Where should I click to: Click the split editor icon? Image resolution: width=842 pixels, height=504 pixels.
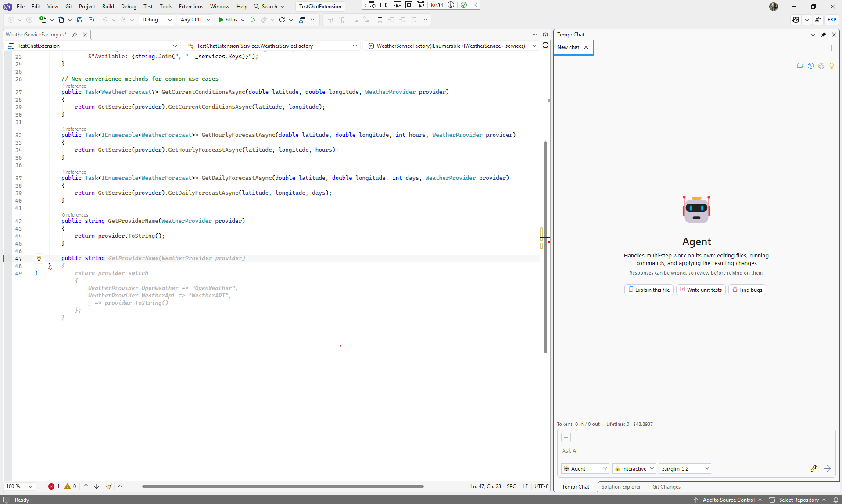click(545, 46)
